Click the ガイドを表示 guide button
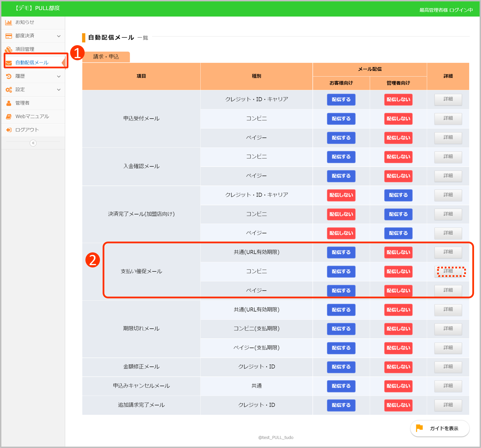Screen dimensions: 481x448 click(x=439, y=428)
